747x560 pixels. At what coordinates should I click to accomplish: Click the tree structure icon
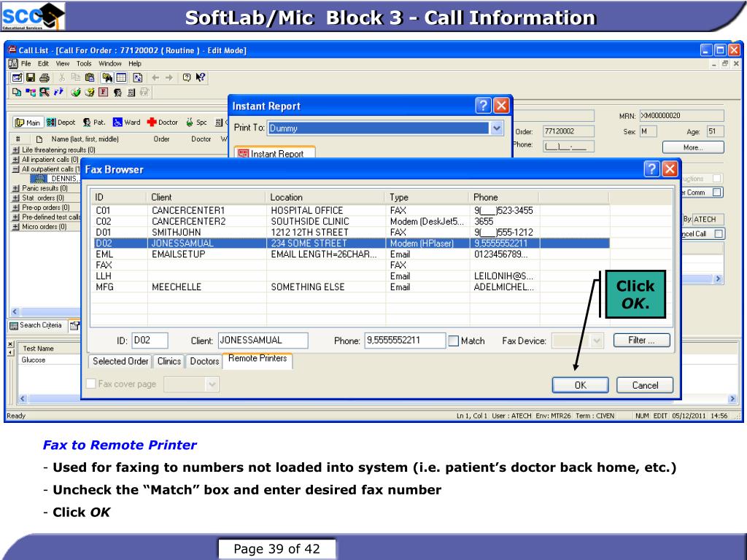[31, 92]
